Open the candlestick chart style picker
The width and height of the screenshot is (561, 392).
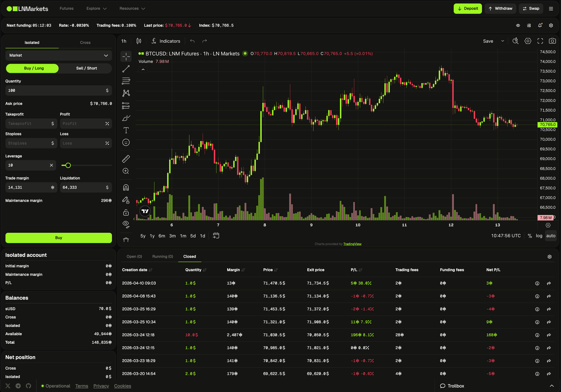[139, 41]
